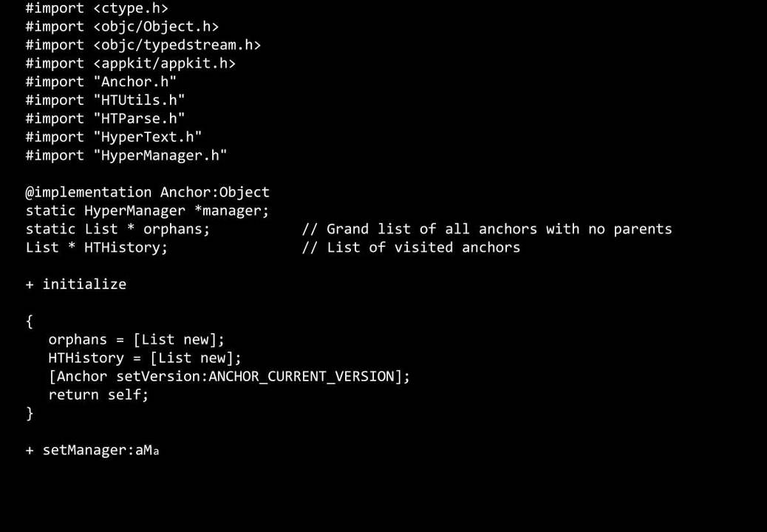Click the ANCHOR_CURRENT_VERSION constant
The image size is (767, 532).
301,377
